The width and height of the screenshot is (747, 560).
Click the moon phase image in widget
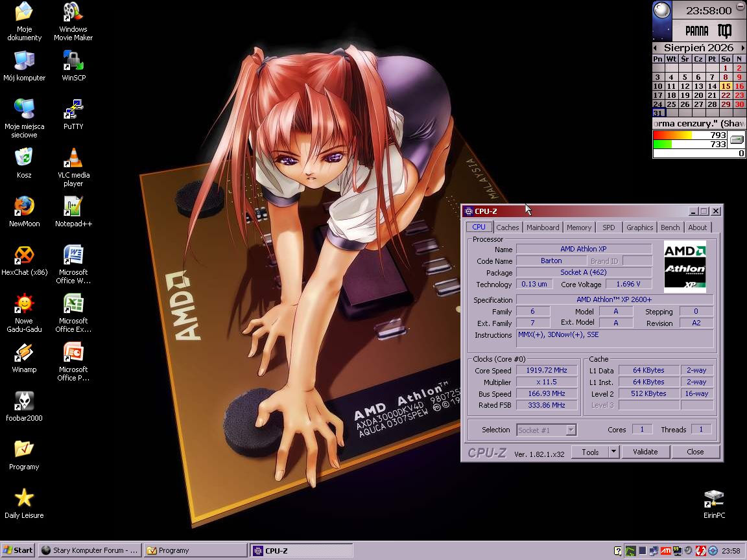[x=661, y=10]
